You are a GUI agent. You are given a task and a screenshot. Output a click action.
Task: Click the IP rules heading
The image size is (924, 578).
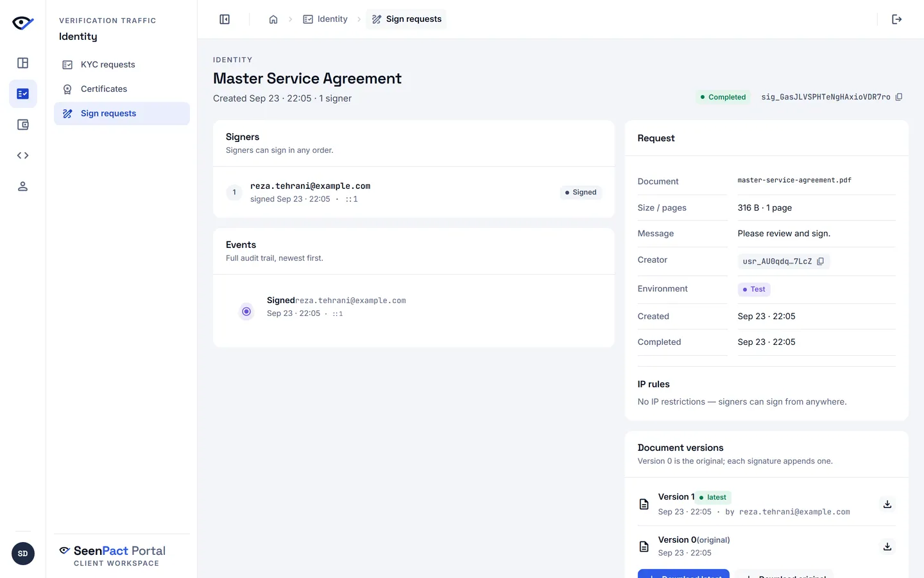(654, 384)
